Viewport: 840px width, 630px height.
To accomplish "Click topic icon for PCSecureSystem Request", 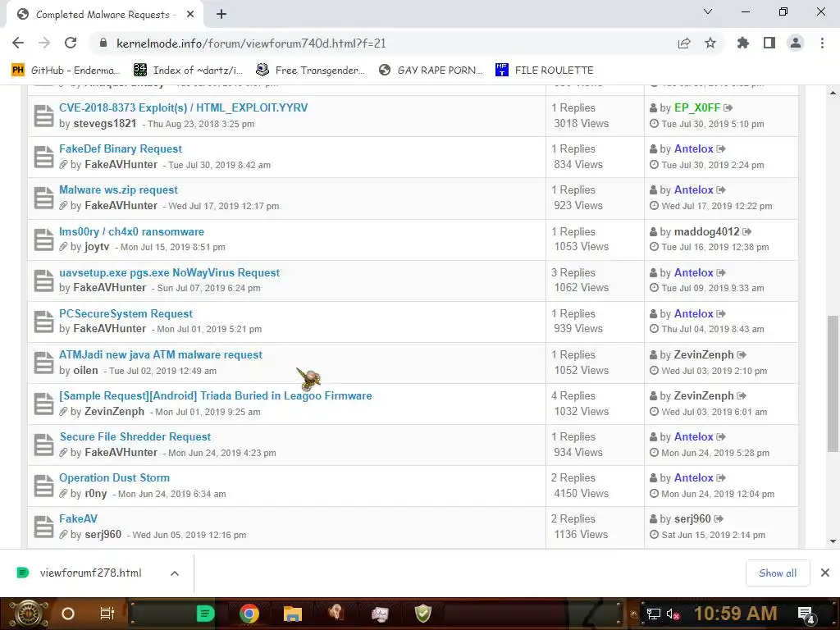I will tap(43, 322).
